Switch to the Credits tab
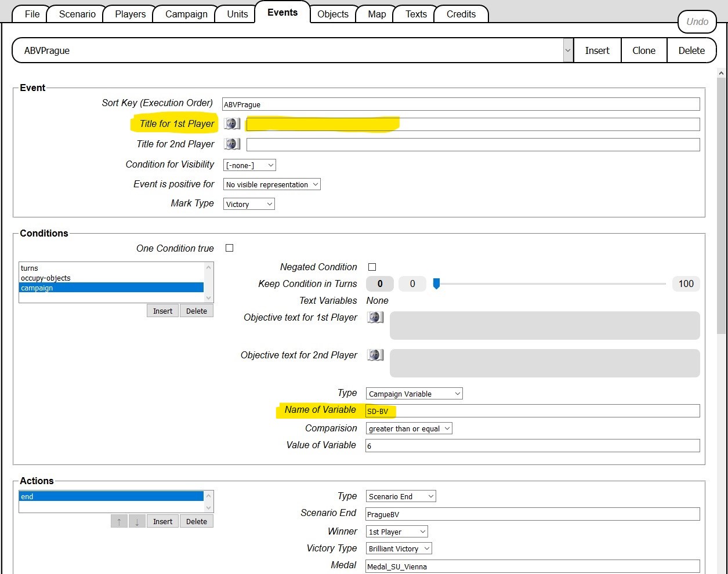Image resolution: width=728 pixels, height=574 pixels. point(461,14)
